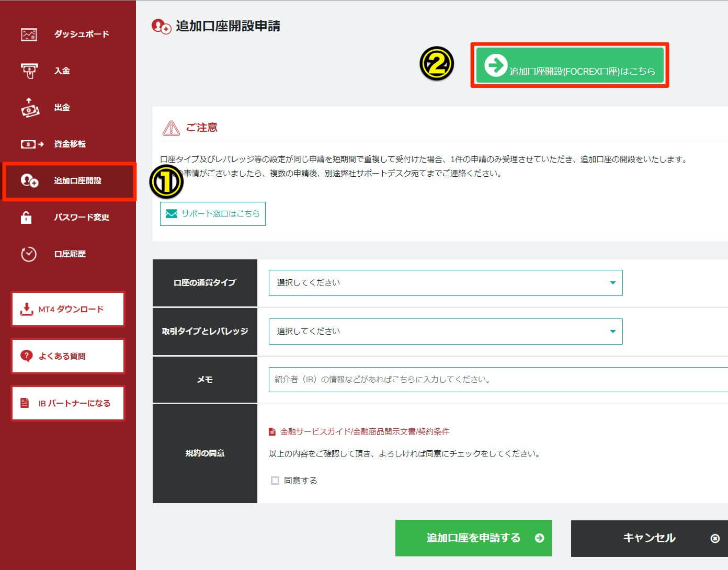Click the MT4 download arrow icon
Image resolution: width=728 pixels, height=570 pixels.
click(x=26, y=309)
